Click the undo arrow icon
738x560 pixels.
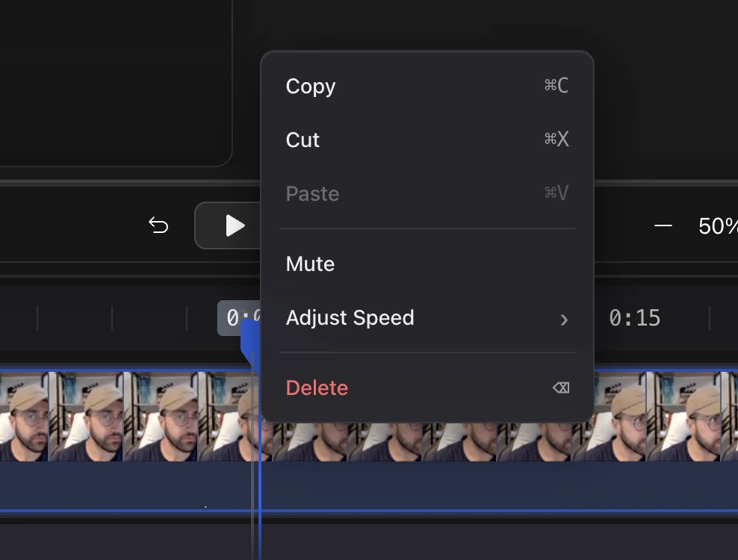click(158, 225)
